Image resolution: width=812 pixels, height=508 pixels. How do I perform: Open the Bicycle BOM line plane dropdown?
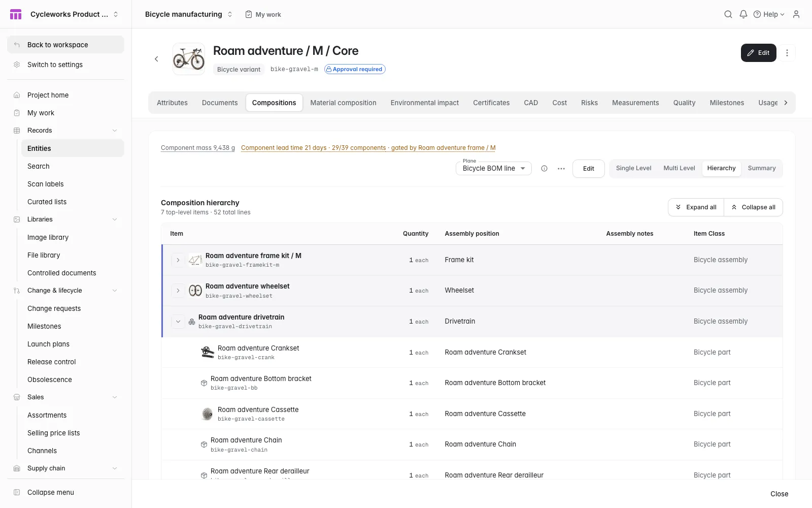click(494, 168)
